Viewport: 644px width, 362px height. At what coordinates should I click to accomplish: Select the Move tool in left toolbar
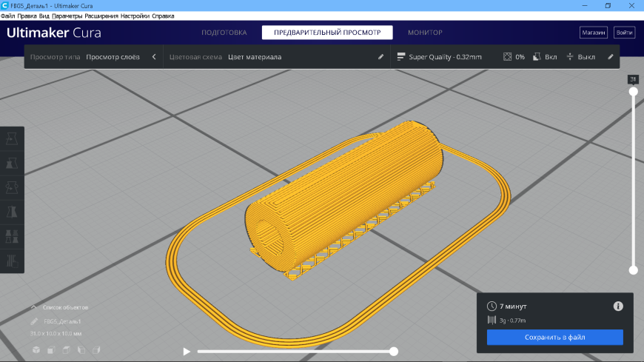[12, 139]
